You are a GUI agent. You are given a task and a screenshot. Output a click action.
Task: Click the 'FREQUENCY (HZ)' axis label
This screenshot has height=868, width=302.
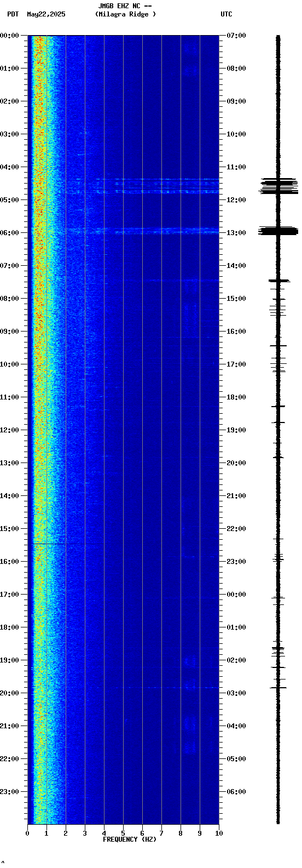pos(130,840)
